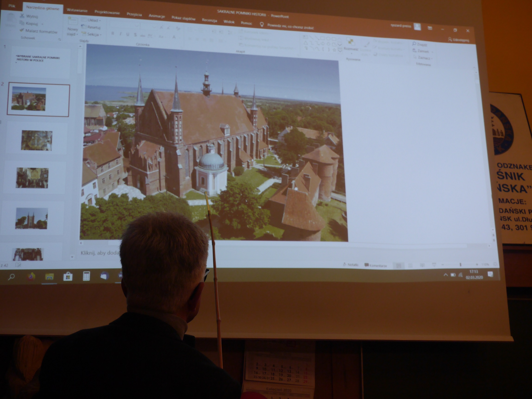Click the Udostępnij share button
The height and width of the screenshot is (399, 532).
(x=459, y=40)
